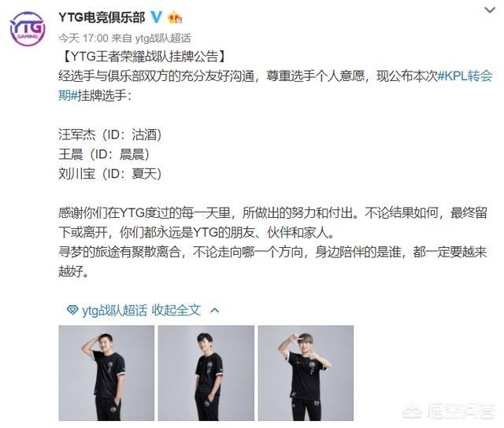Screen dimensions: 504x428
Task: Click the 悟空问答 watermark logo
Action: pyautogui.click(x=448, y=411)
